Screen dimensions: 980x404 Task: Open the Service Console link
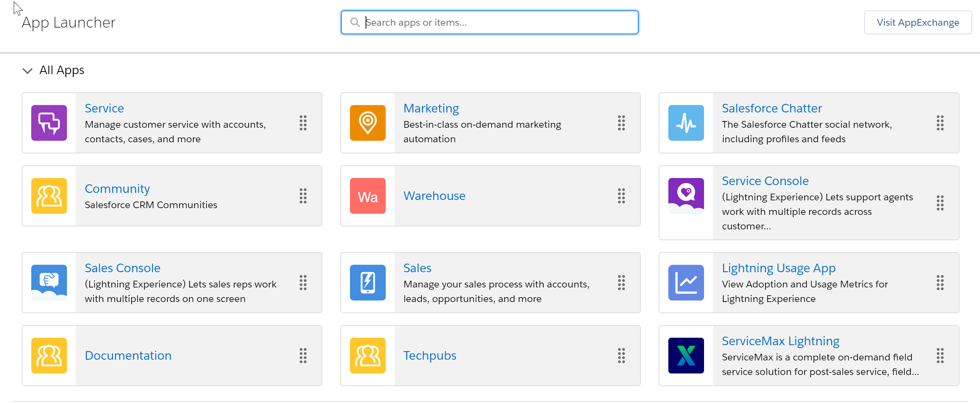(x=765, y=181)
